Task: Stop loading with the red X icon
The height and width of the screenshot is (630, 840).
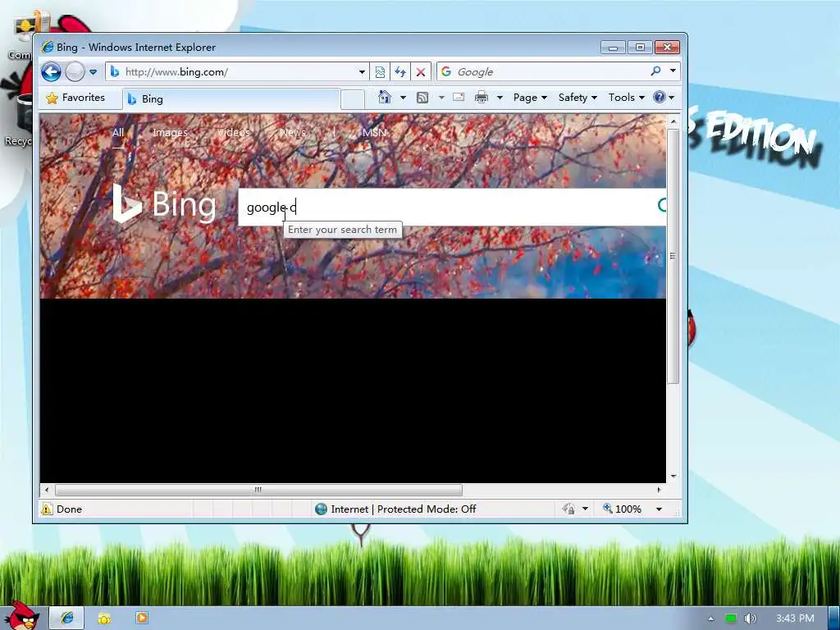Action: coord(421,72)
